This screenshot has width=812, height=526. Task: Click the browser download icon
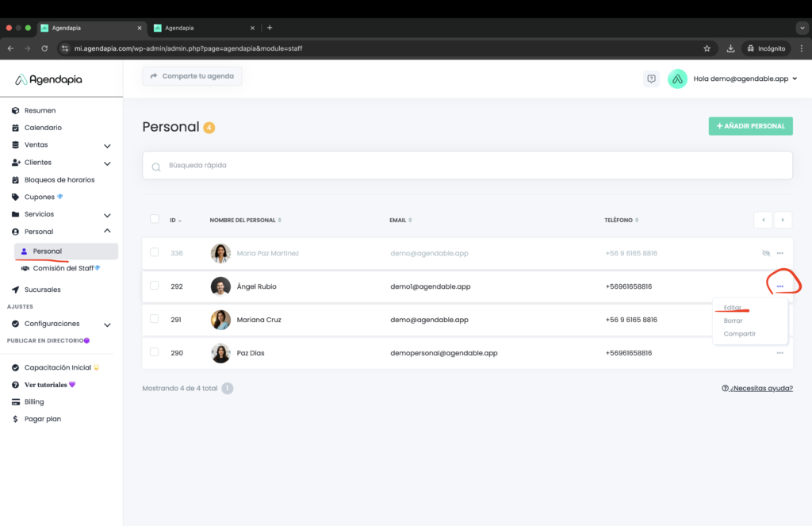coord(730,48)
